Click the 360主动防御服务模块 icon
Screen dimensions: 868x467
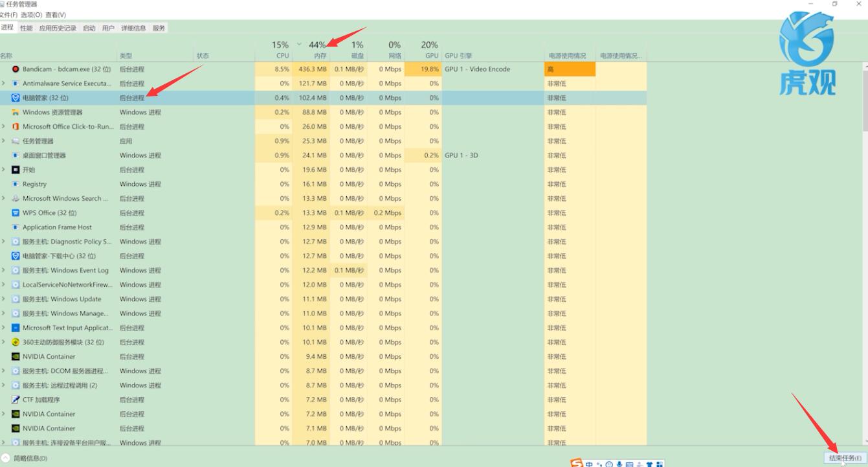[x=16, y=342]
